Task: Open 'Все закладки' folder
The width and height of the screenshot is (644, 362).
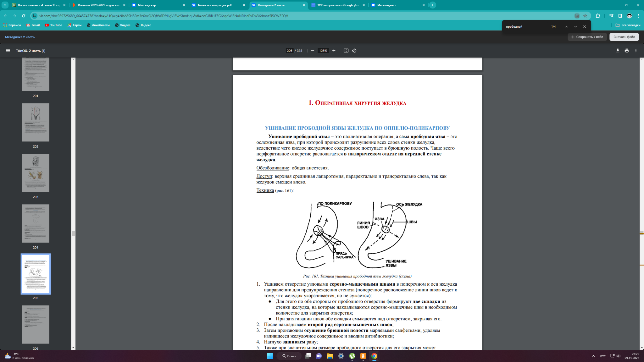Action: pos(628,25)
